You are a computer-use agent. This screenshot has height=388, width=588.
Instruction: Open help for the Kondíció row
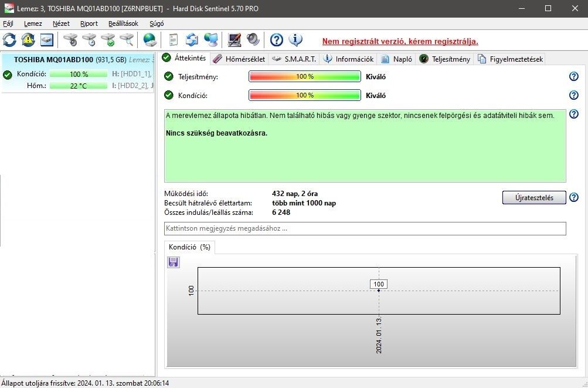click(574, 95)
